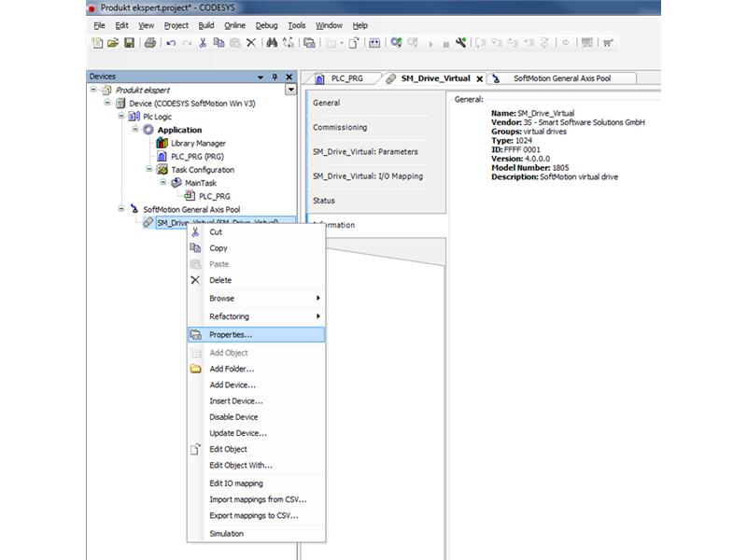Collapse the Task Configuration node

point(149,169)
